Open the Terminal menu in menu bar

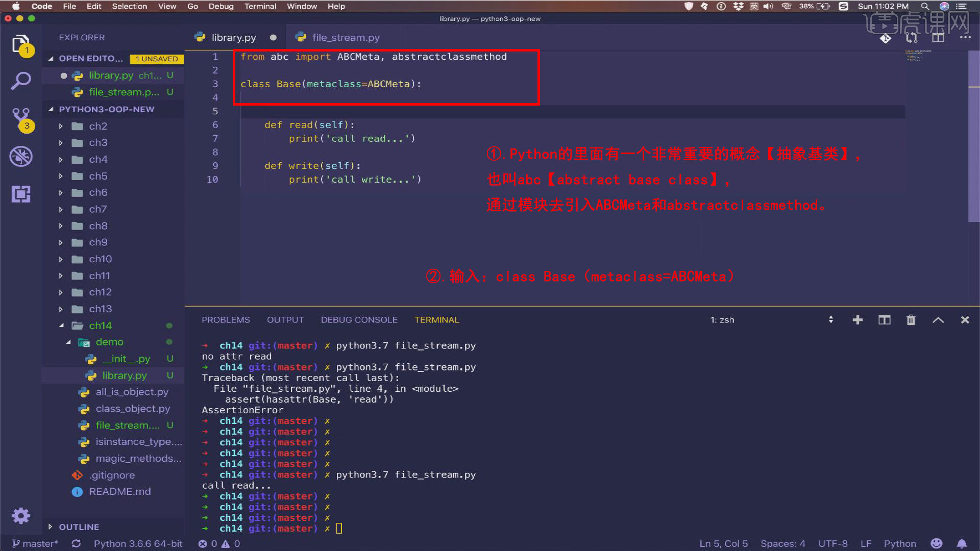pyautogui.click(x=260, y=6)
